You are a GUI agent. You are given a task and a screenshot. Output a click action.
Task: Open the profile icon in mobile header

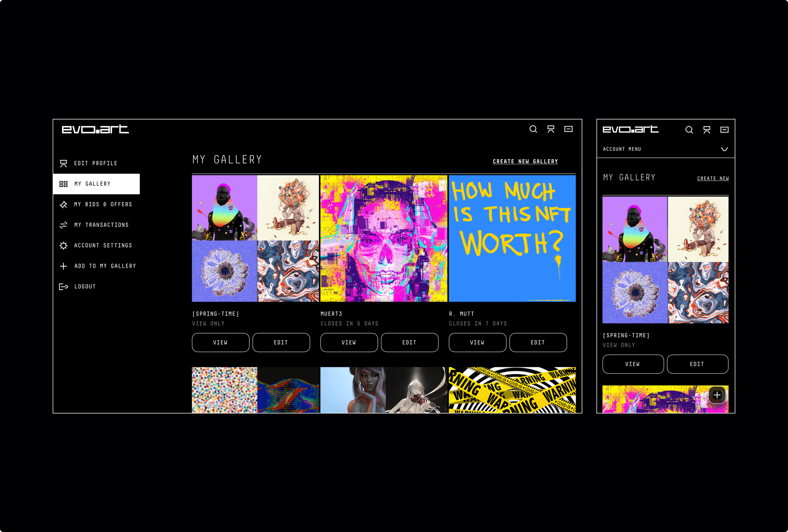point(706,130)
